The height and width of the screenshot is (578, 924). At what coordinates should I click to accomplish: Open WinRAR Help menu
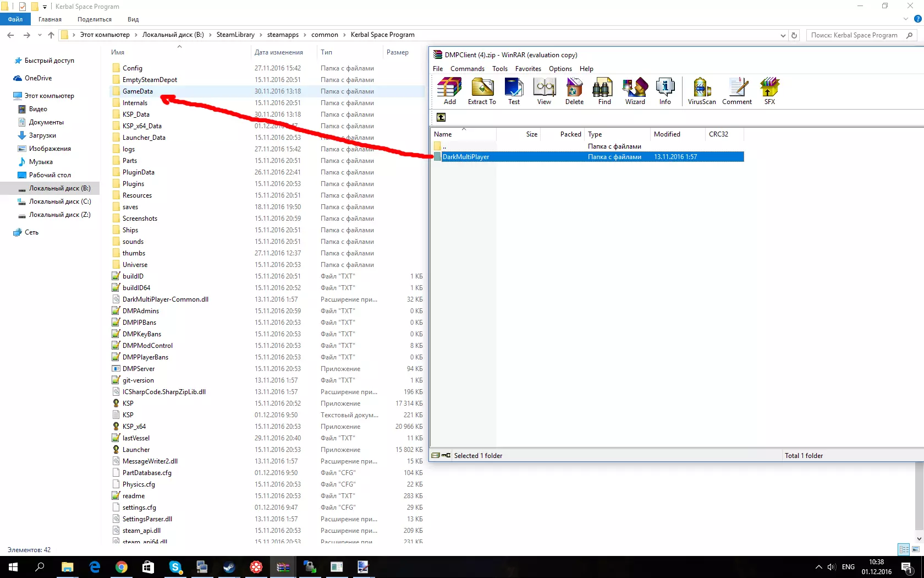(x=586, y=69)
